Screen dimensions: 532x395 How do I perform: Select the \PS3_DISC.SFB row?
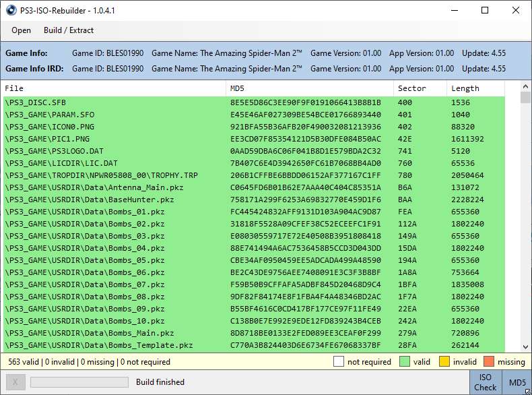(x=254, y=102)
